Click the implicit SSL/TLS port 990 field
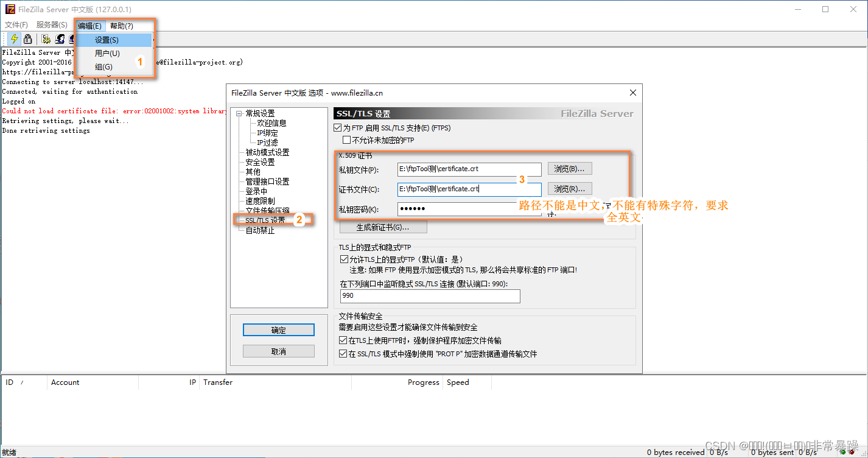 430,296
